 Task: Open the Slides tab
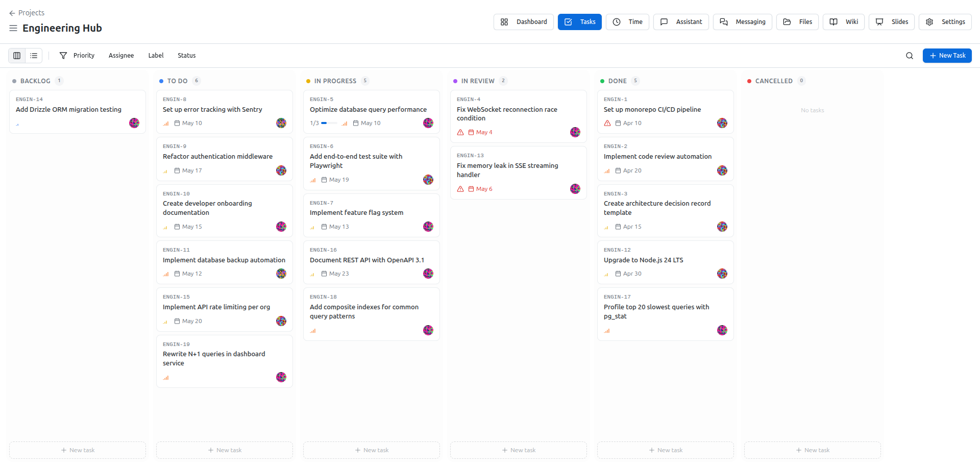tap(892, 22)
